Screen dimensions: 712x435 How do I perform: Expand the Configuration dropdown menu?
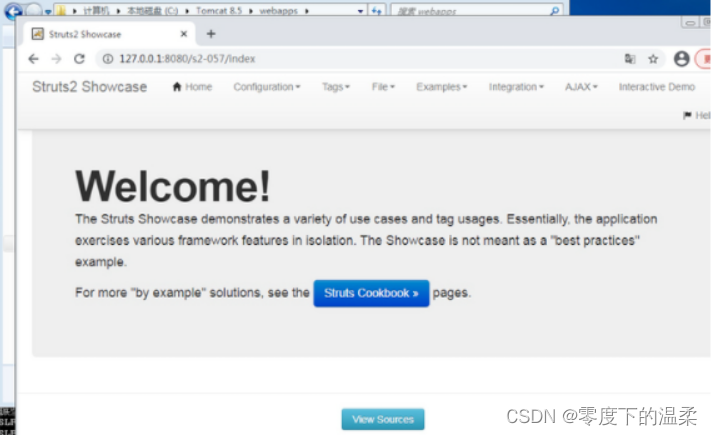click(267, 87)
